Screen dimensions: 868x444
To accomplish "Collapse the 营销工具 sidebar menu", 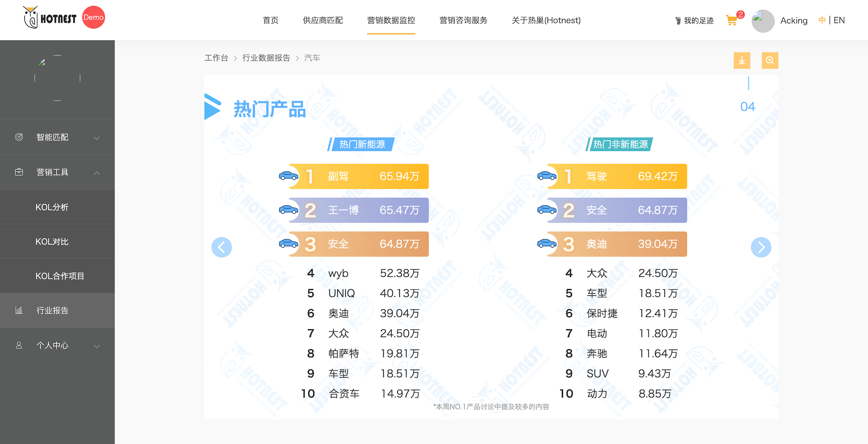I will coord(57,172).
